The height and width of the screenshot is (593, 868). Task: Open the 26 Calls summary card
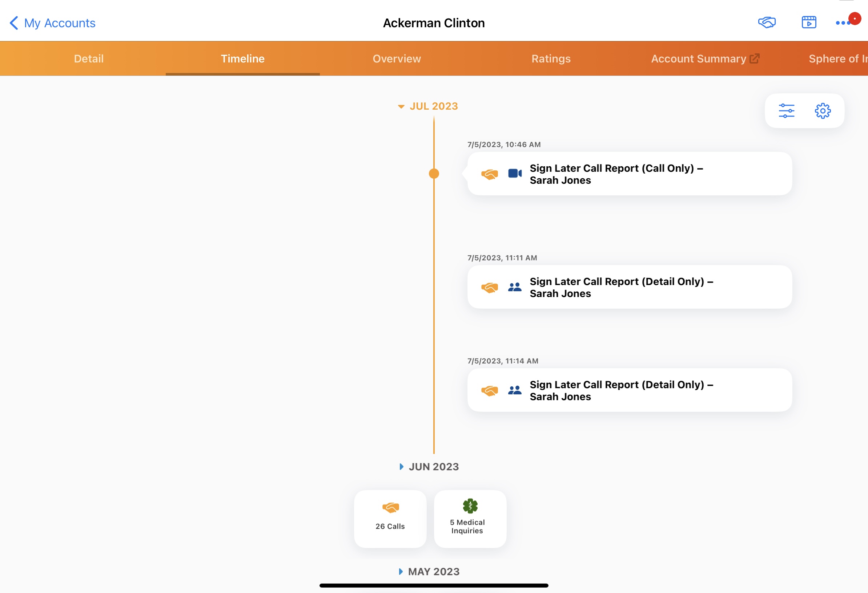pos(390,518)
